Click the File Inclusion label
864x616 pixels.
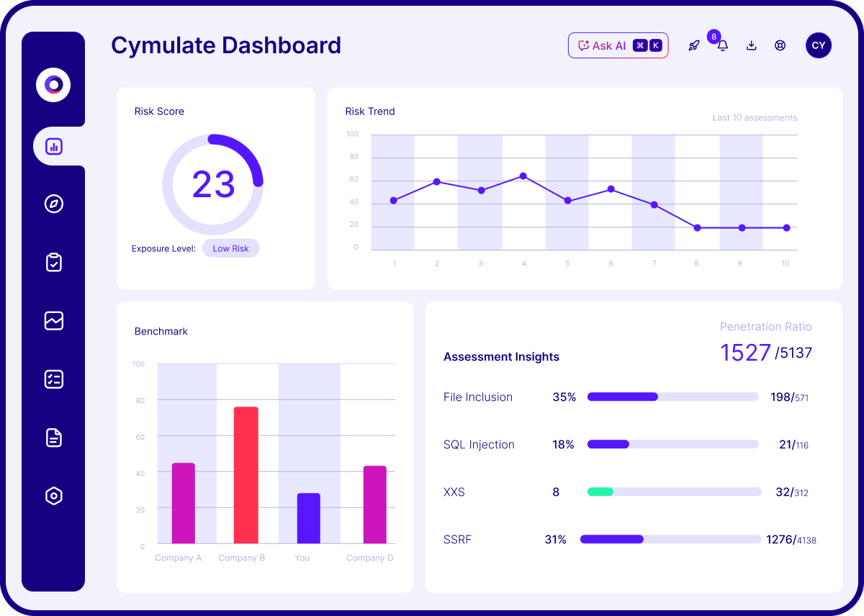coord(478,397)
